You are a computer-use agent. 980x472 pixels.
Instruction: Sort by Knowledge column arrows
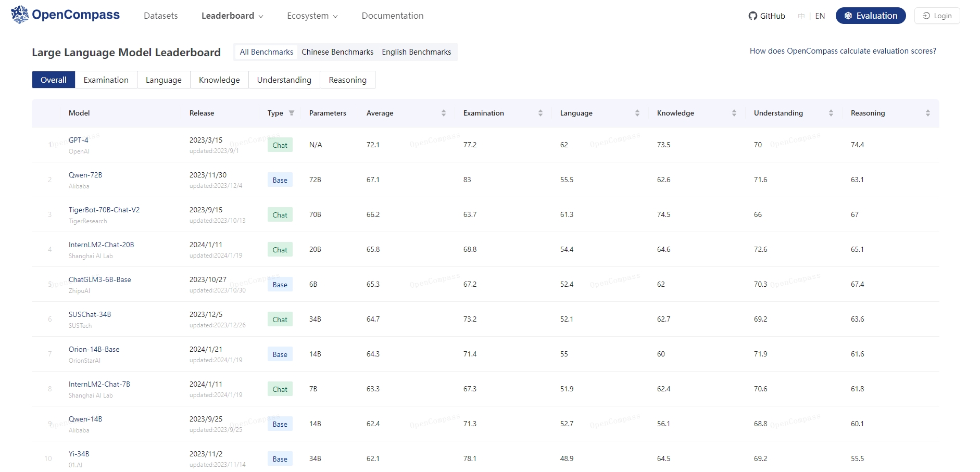click(734, 113)
